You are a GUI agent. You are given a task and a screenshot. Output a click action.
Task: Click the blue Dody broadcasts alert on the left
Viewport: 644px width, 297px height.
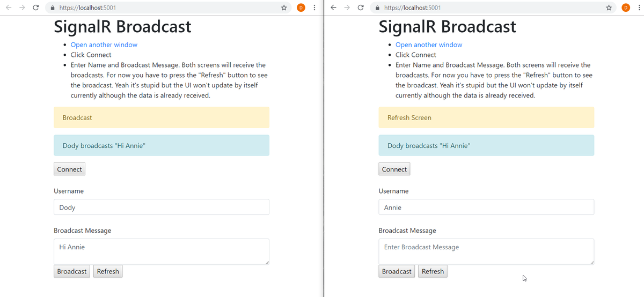pyautogui.click(x=162, y=145)
